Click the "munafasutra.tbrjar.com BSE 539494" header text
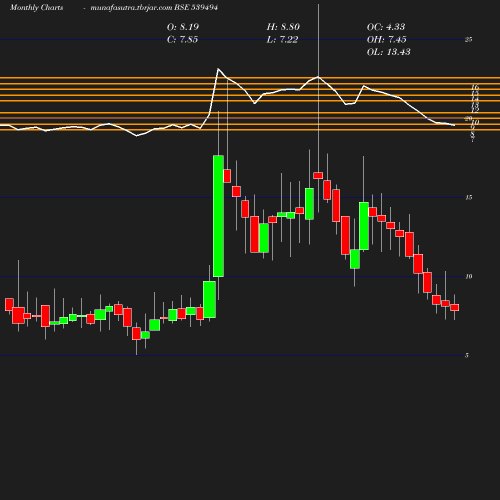The width and height of the screenshot is (500, 500). [x=154, y=8]
